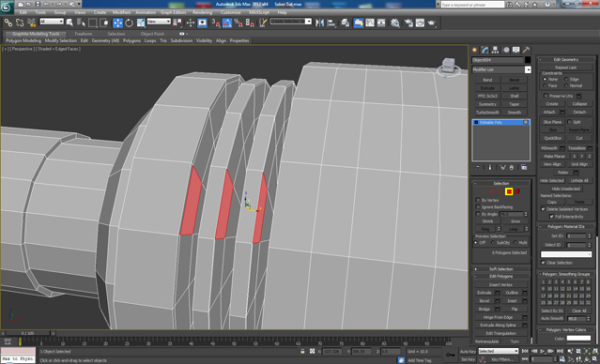
Task: Click the Unlink Selection icon
Action: click(20, 23)
